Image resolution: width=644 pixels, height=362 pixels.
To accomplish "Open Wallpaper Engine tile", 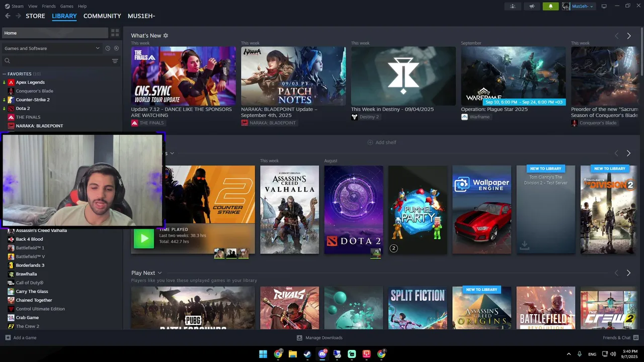I will point(482,210).
